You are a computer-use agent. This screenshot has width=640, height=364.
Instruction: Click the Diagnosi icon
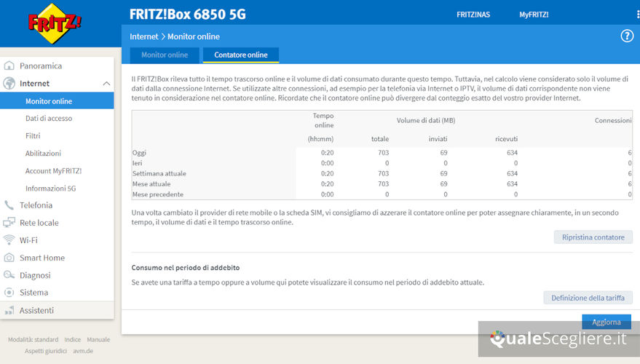pyautogui.click(x=9, y=275)
